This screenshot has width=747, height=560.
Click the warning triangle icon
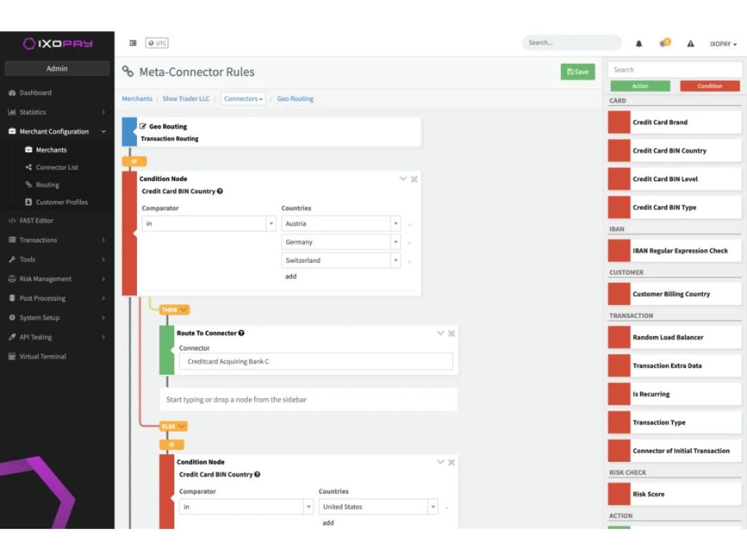point(690,44)
